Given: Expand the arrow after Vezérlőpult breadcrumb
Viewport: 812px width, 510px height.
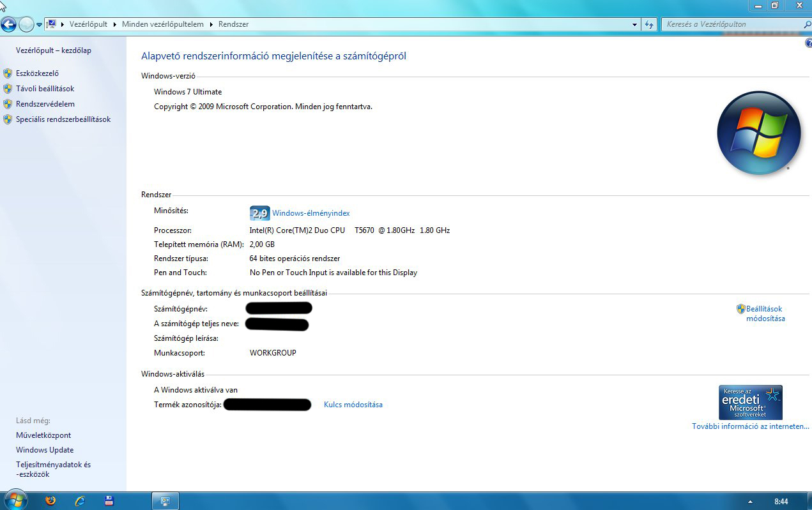Looking at the screenshot, I should [115, 24].
